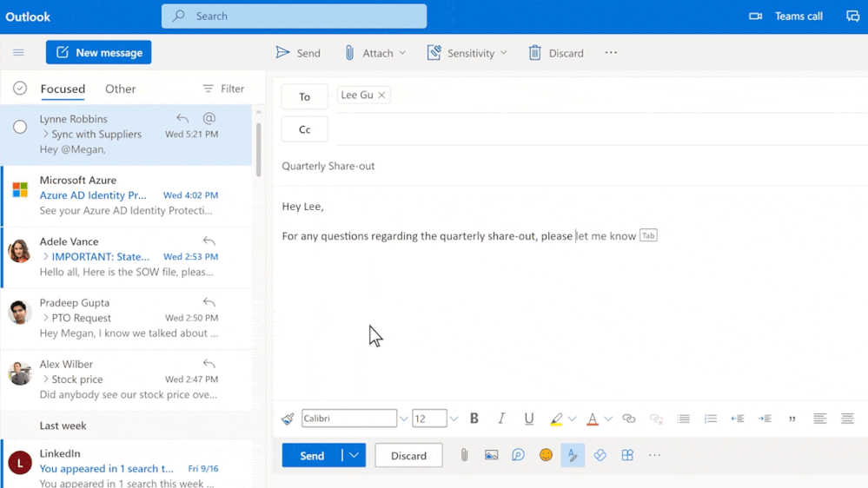The image size is (868, 488).
Task: Open Send options split dropdown
Action: pyautogui.click(x=354, y=455)
